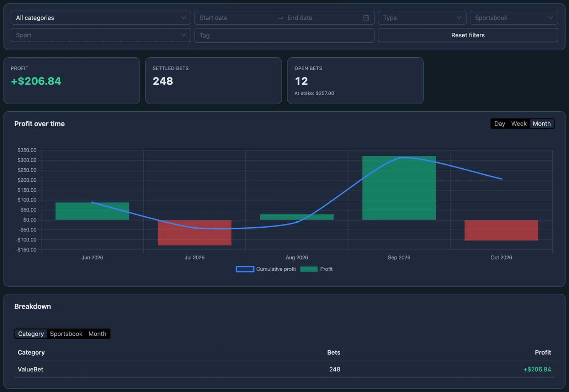Click the Category column header

click(31, 353)
